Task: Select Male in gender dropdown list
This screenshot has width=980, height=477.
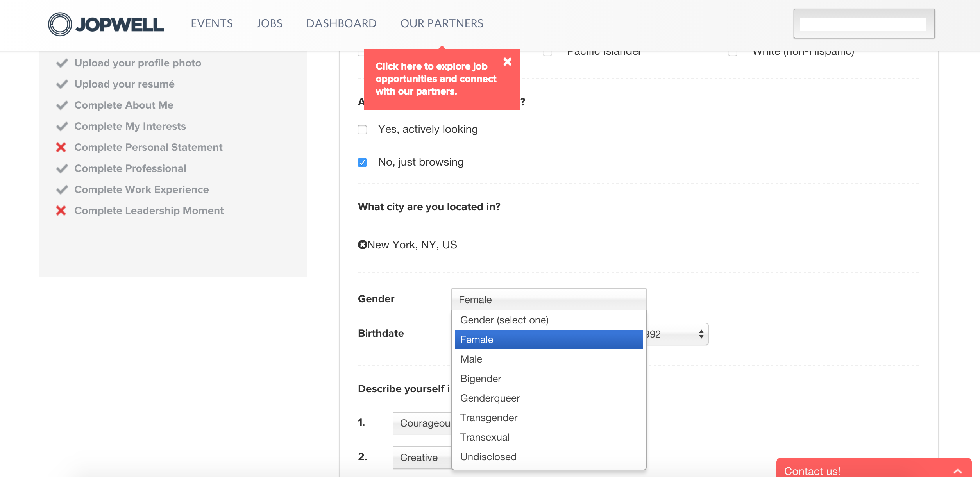Action: coord(471,359)
